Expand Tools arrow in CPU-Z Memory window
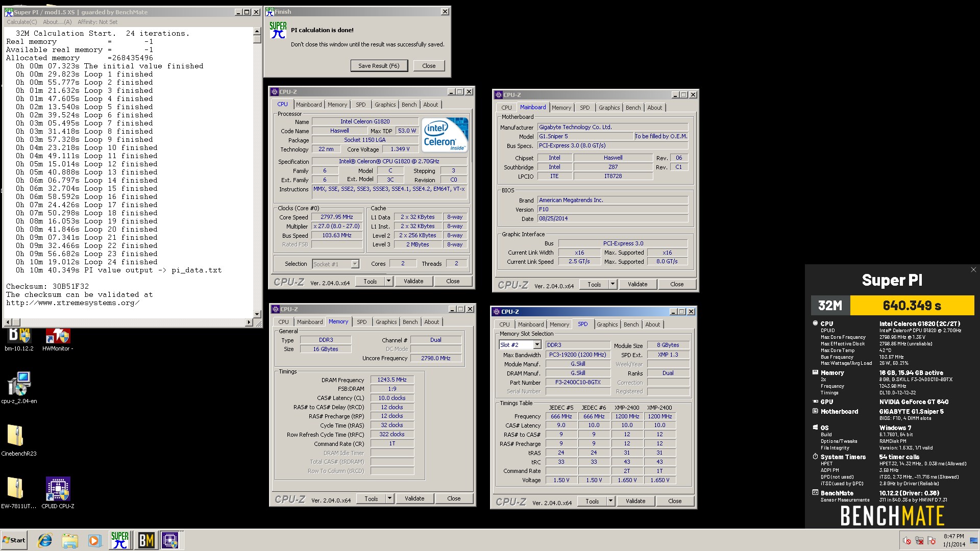Image resolution: width=980 pixels, height=551 pixels. (389, 498)
